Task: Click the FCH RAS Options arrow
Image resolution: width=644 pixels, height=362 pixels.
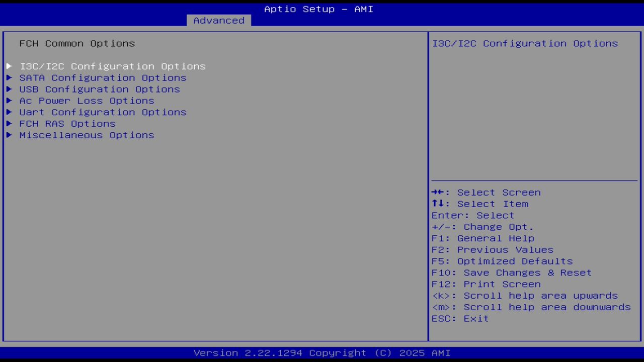Action: coord(9,123)
